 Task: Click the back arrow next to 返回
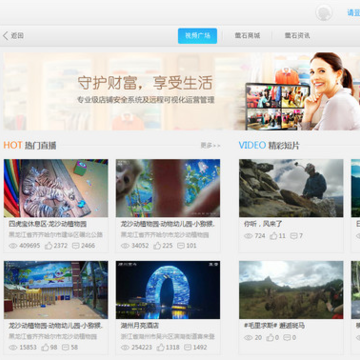click(x=6, y=36)
